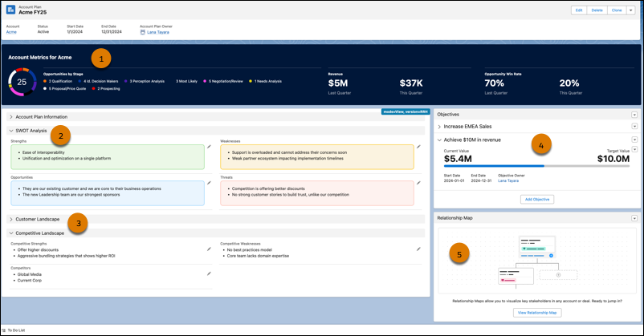Expand the Customer Landscape section

pos(11,219)
